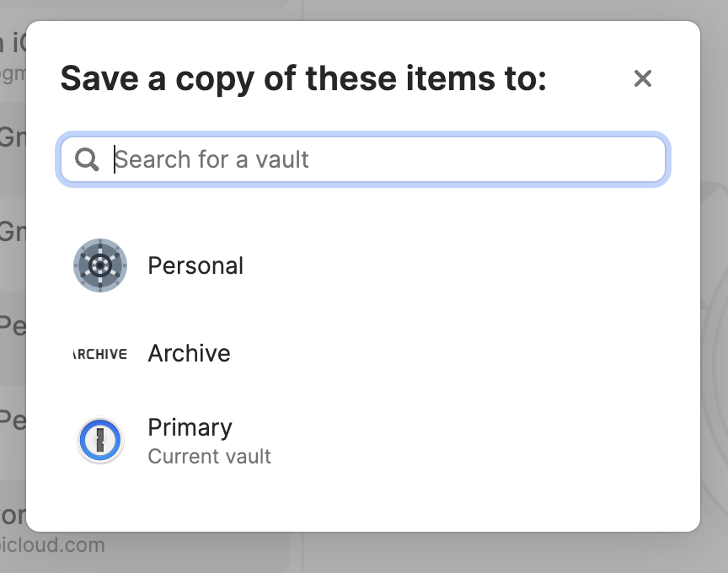Image resolution: width=728 pixels, height=573 pixels.
Task: Click the Personal vault row's empty right side
Action: (506, 265)
